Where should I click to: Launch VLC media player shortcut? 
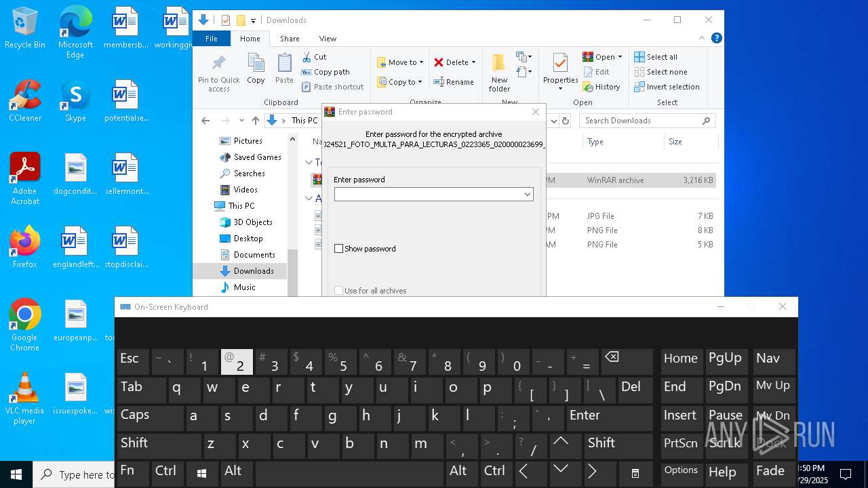coord(25,399)
